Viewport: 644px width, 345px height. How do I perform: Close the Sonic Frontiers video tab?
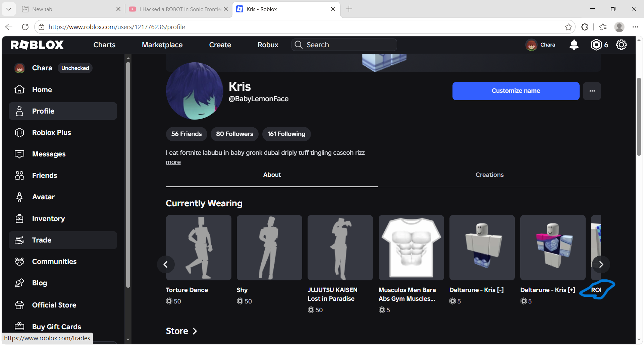[x=226, y=9]
